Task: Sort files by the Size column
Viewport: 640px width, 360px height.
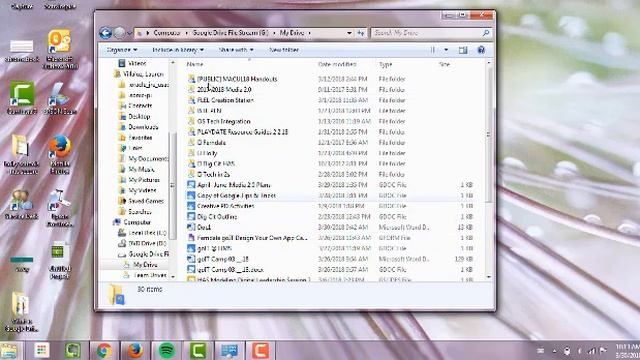Action: coord(444,64)
